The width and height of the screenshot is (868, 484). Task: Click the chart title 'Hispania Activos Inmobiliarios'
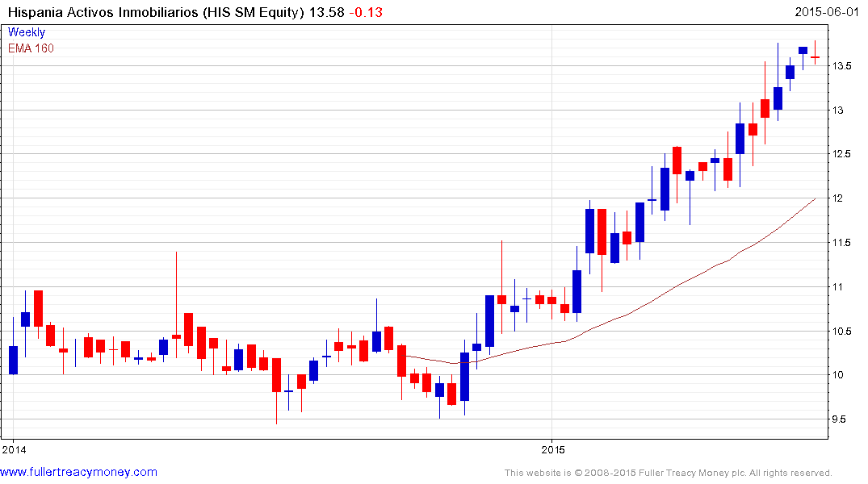click(x=103, y=12)
